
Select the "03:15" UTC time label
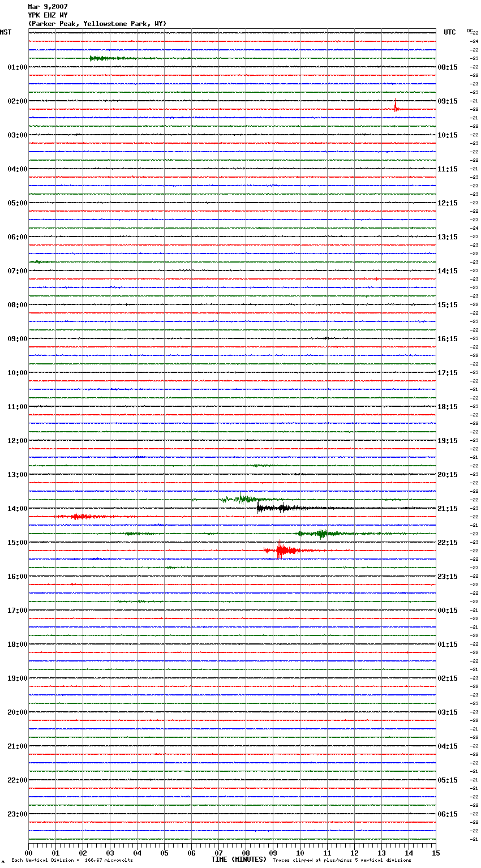tap(448, 712)
